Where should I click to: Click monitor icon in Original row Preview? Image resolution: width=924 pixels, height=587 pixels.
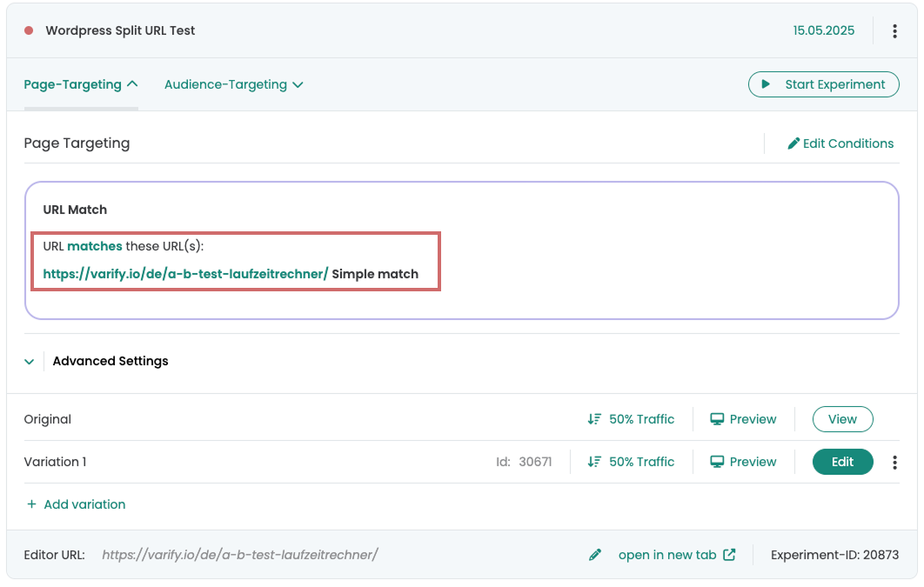[717, 419]
